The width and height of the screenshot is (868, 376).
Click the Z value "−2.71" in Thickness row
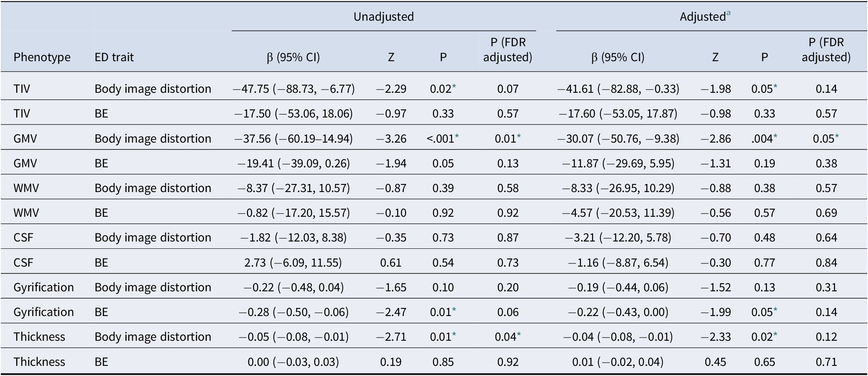[x=391, y=337]
